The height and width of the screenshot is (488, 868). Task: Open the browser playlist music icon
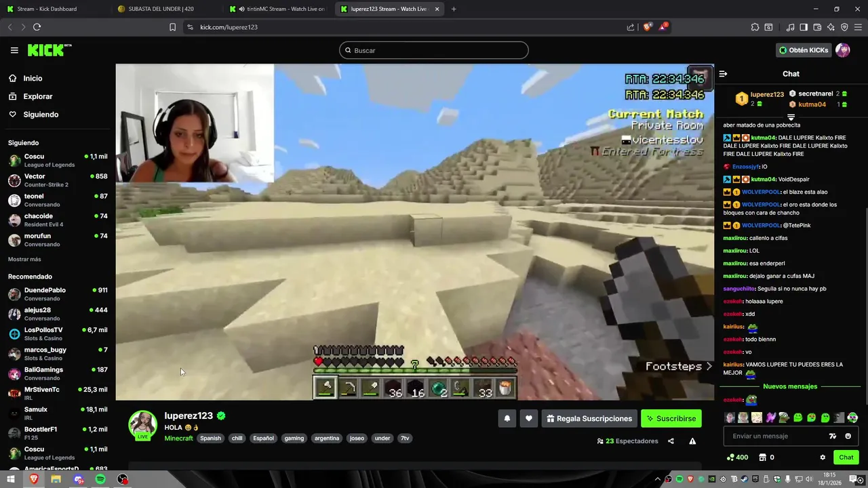790,27
